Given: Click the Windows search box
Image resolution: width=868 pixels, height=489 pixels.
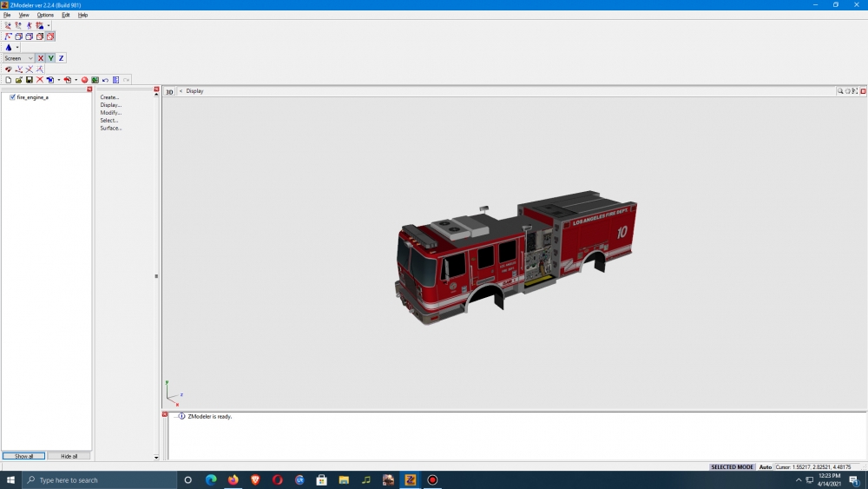Looking at the screenshot, I should coord(99,480).
